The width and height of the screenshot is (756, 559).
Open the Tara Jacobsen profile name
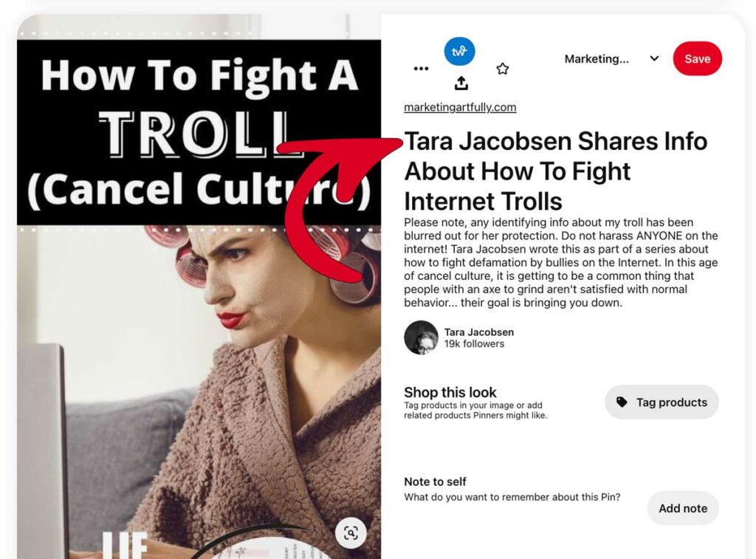pos(478,332)
